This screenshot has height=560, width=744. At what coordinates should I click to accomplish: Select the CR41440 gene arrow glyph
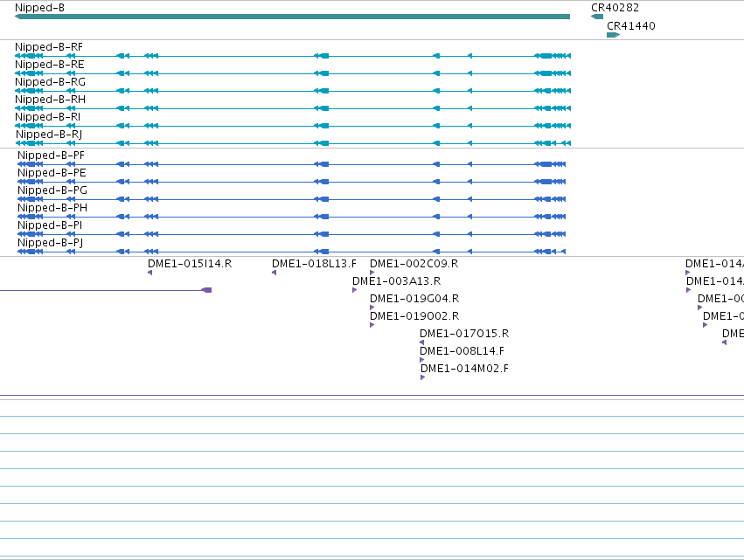614,35
